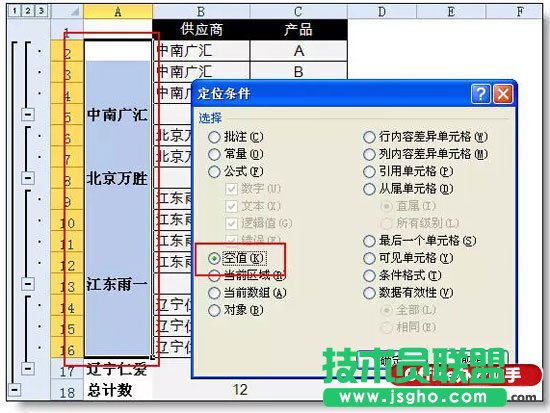The width and height of the screenshot is (550, 413).
Task: Switch to outline level 2
Action: click(x=27, y=11)
